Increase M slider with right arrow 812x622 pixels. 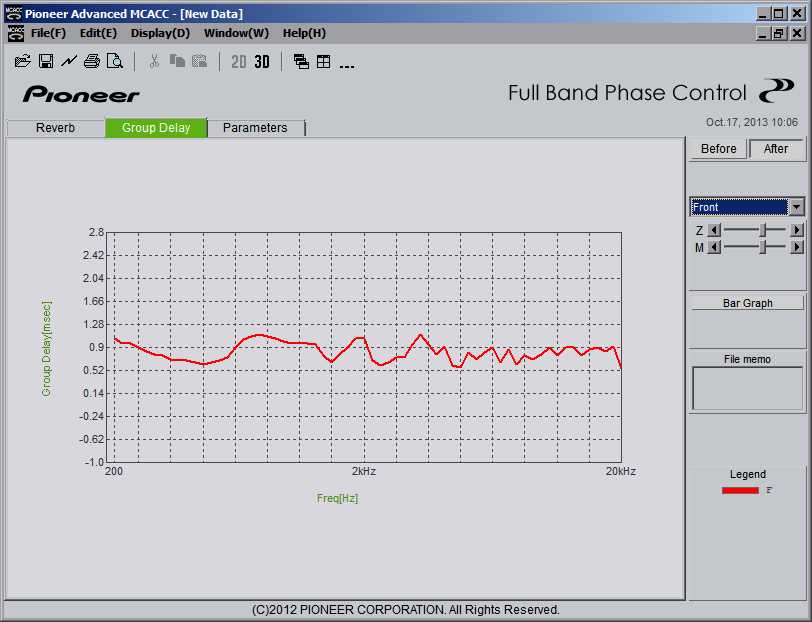coord(796,248)
